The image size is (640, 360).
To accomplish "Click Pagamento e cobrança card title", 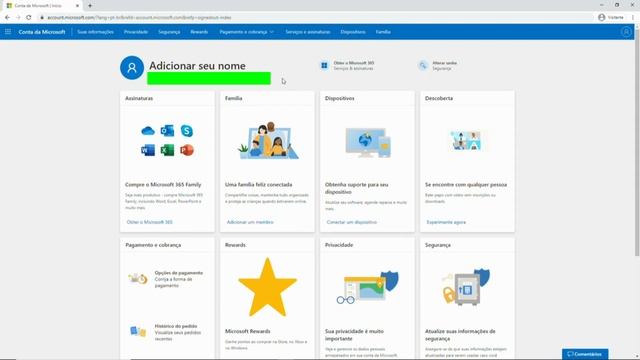I will (153, 245).
